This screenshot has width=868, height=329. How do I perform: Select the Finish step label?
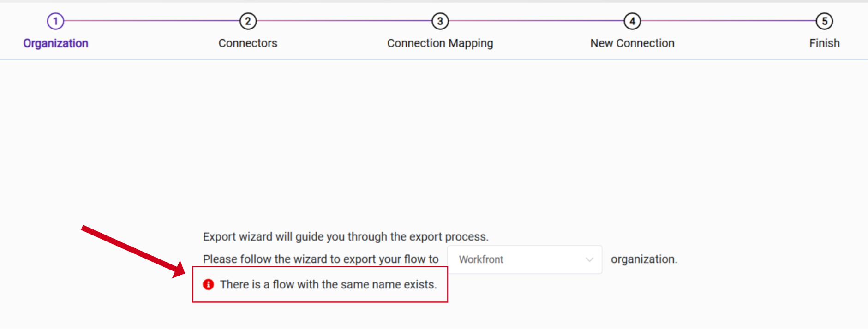[x=824, y=43]
